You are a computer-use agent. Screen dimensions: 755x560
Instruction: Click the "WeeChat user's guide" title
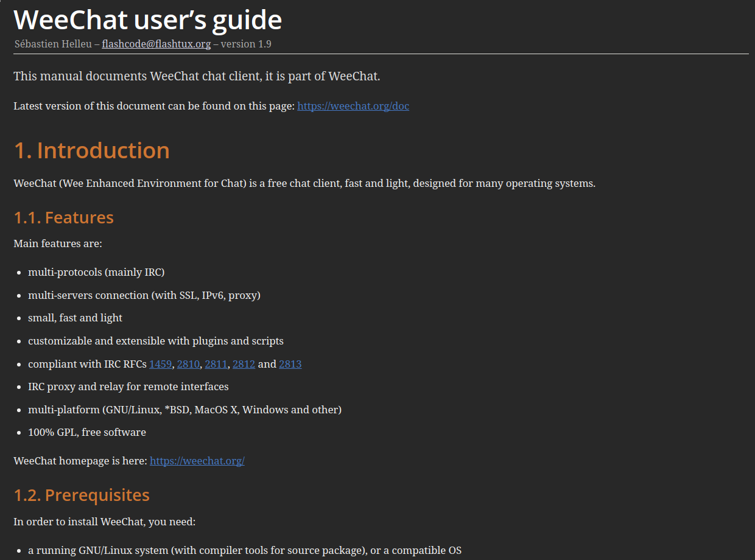tap(148, 19)
